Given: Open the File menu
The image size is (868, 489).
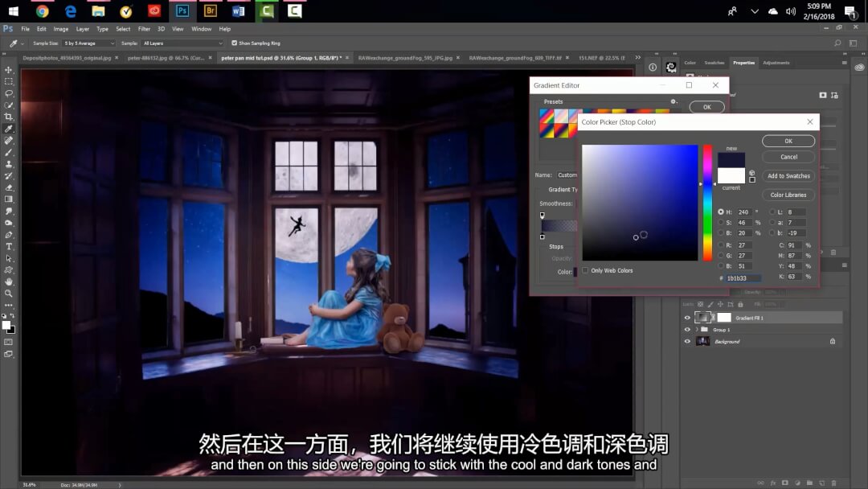Looking at the screenshot, I should coord(26,29).
